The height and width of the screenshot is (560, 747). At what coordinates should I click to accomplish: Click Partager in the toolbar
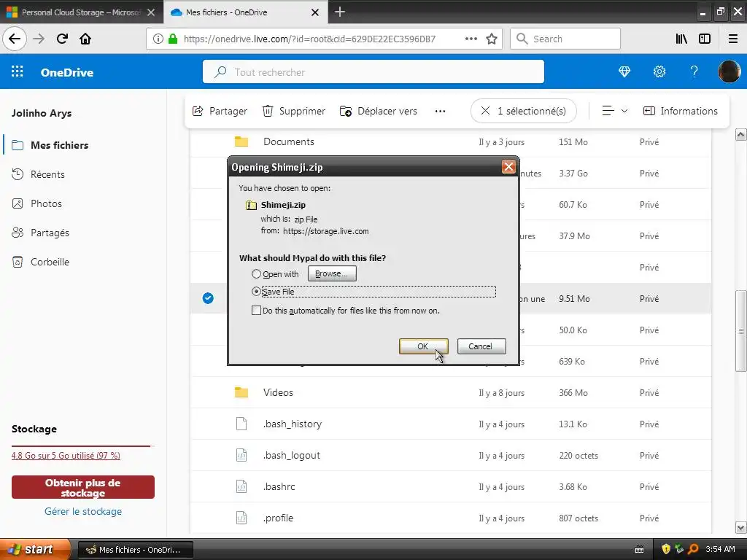pos(220,111)
